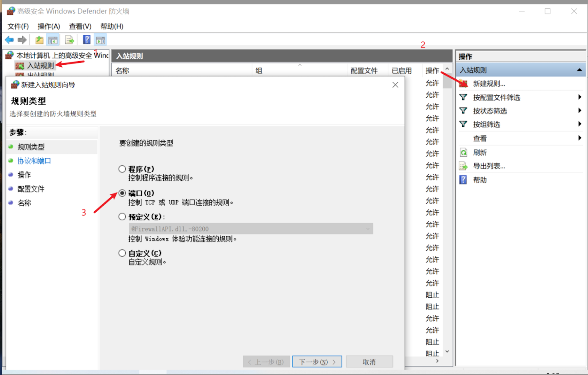Expand the 查看 submenu arrow in actions
Viewport: 588px width, 375px height.
[580, 138]
